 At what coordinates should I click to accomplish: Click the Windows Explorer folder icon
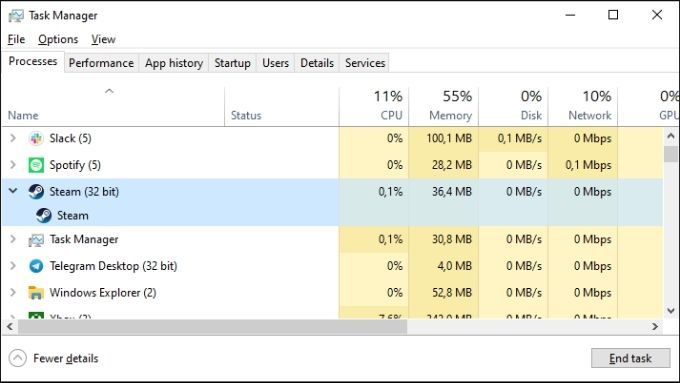(x=36, y=293)
